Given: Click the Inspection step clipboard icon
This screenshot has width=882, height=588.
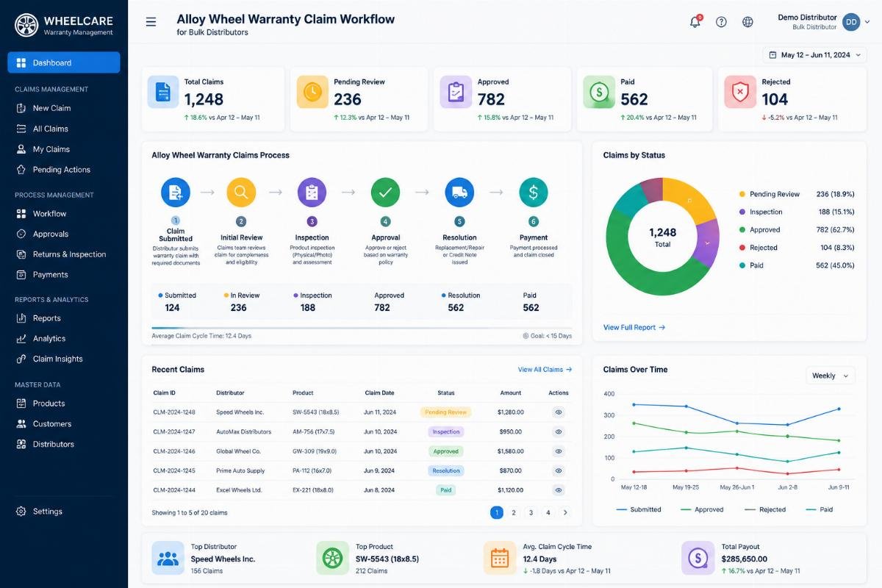Looking at the screenshot, I should coord(312,193).
